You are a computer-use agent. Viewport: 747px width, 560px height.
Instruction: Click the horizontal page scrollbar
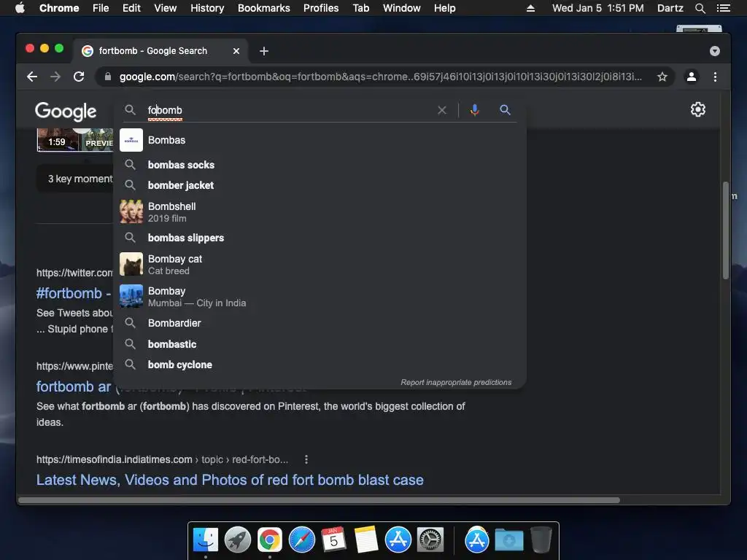319,500
